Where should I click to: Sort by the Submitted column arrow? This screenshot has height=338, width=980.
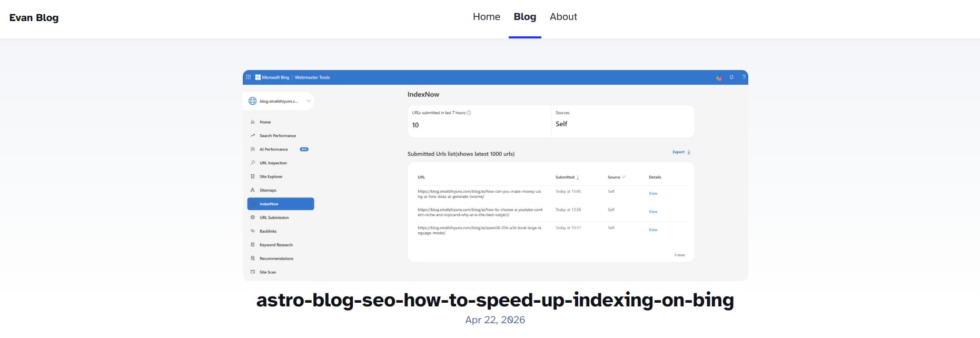coord(578,177)
